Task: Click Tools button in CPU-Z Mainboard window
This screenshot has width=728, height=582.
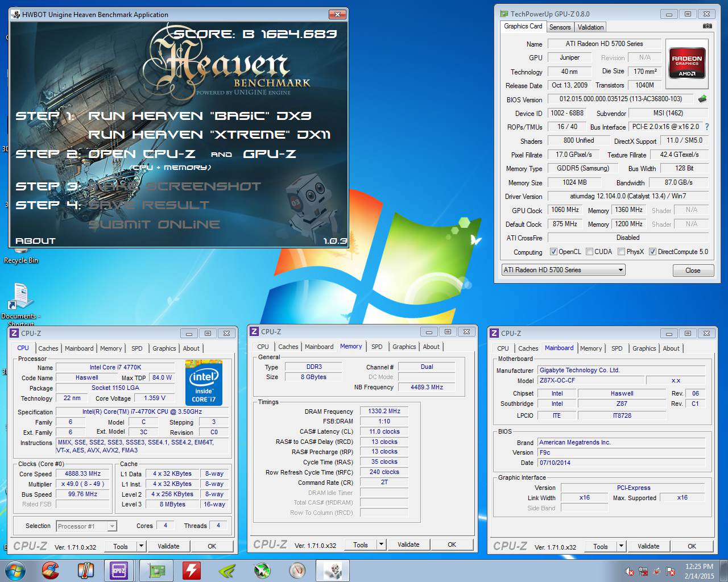Action: [x=601, y=546]
